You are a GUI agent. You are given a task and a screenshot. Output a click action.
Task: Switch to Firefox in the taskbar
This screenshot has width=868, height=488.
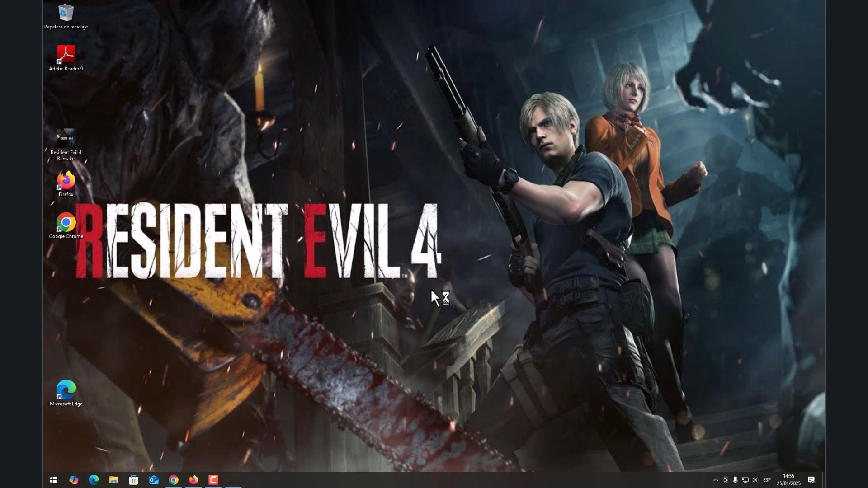coord(193,480)
